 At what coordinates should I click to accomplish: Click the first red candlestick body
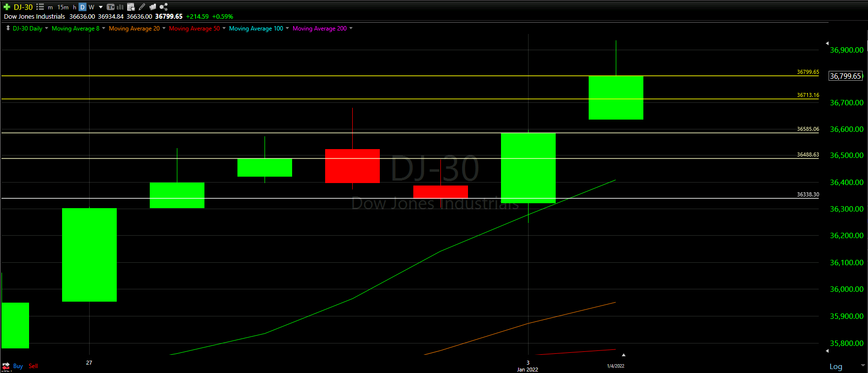352,166
